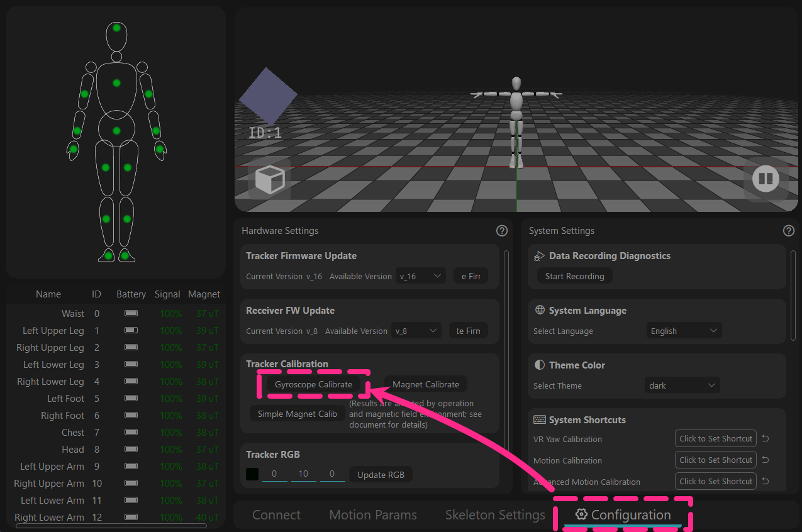Click the battery icon in the Left Upper Arm row
This screenshot has width=802, height=532.
(131, 466)
